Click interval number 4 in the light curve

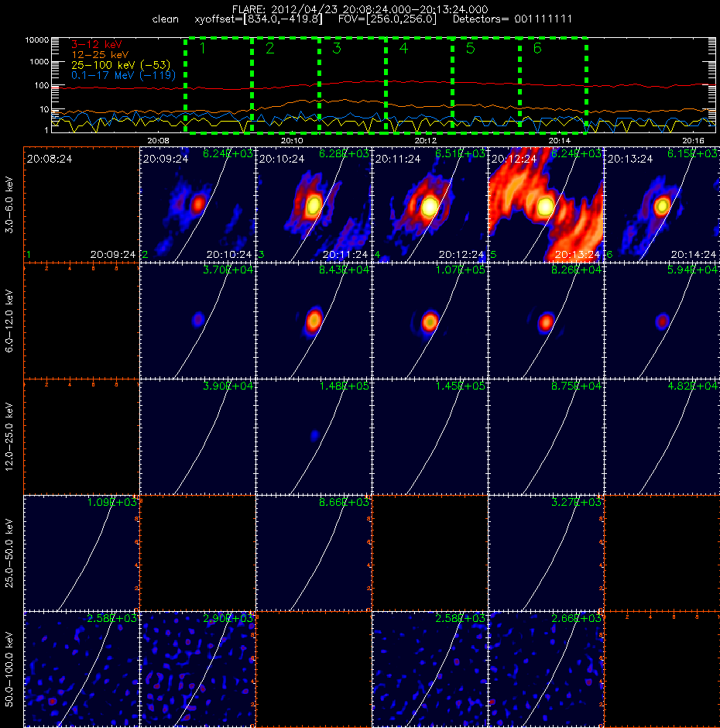403,48
